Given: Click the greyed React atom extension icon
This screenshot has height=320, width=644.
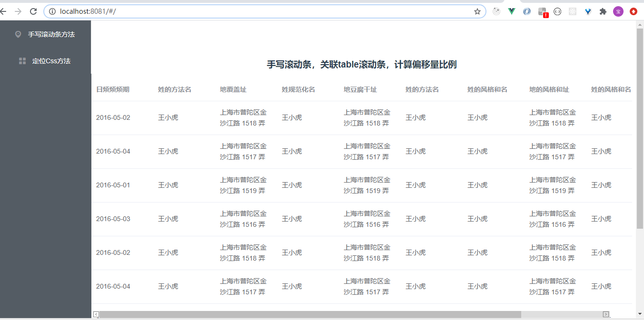Looking at the screenshot, I should (x=572, y=11).
